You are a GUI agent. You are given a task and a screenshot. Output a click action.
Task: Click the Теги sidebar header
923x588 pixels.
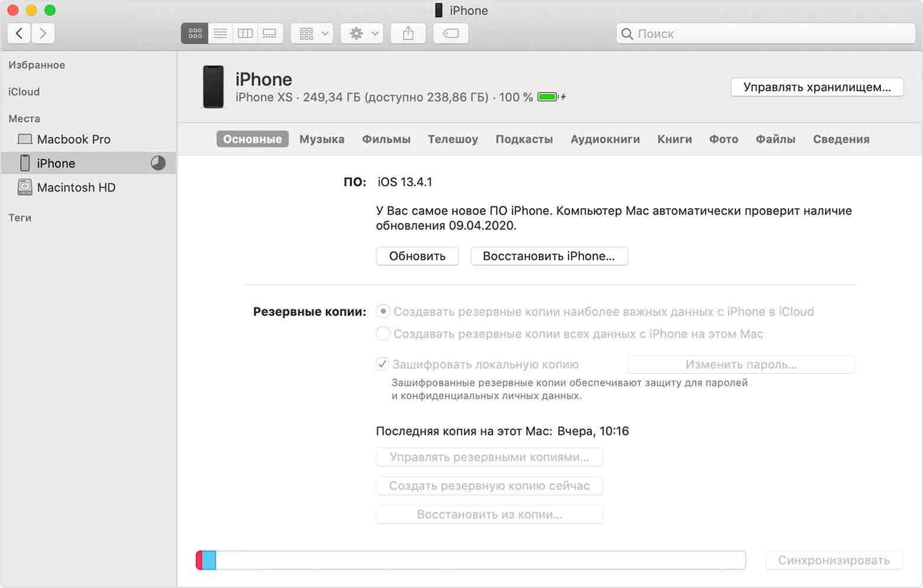coord(20,218)
